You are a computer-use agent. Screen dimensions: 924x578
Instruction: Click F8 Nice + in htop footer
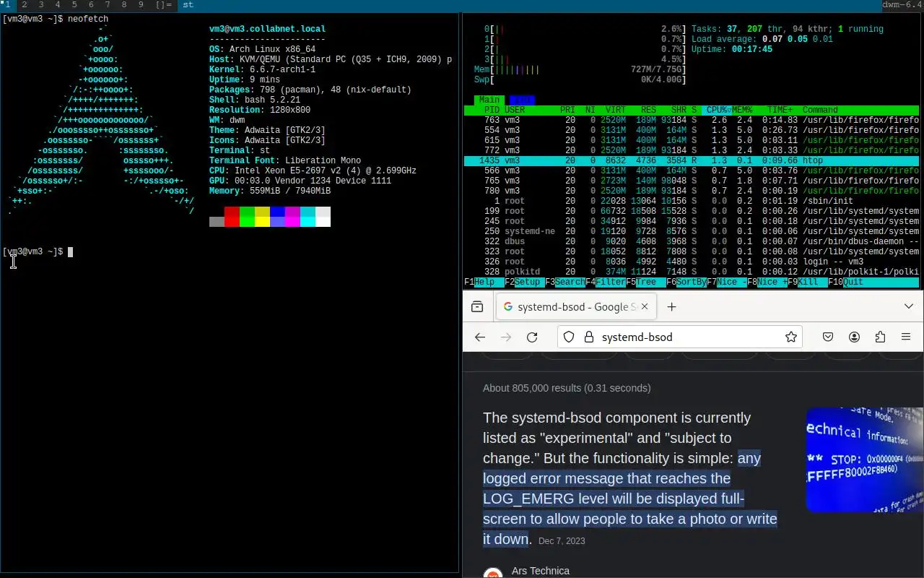tap(767, 282)
